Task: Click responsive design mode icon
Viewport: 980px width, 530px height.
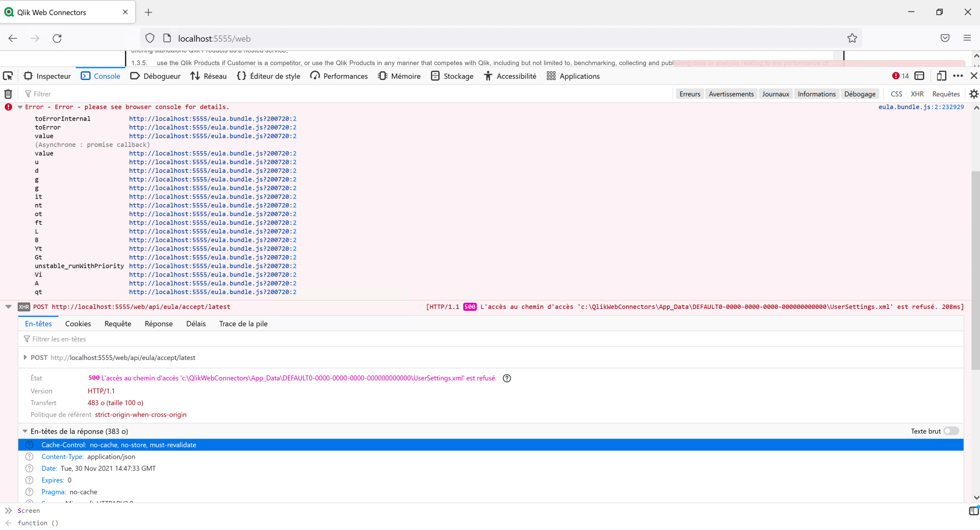Action: [941, 76]
